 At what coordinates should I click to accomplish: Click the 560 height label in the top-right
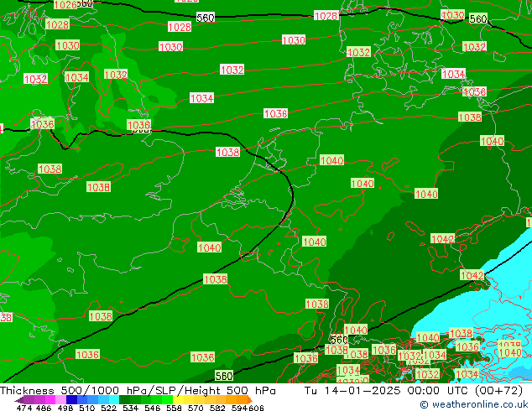coord(478,18)
